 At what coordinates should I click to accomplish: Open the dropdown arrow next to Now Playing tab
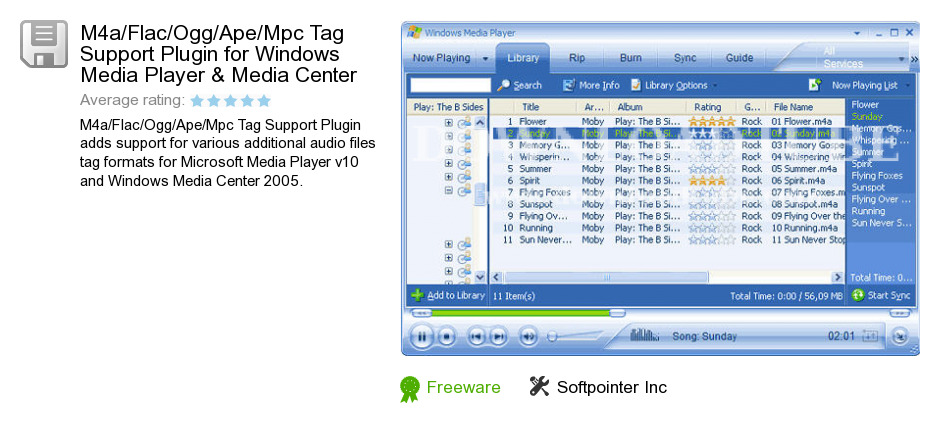(485, 59)
